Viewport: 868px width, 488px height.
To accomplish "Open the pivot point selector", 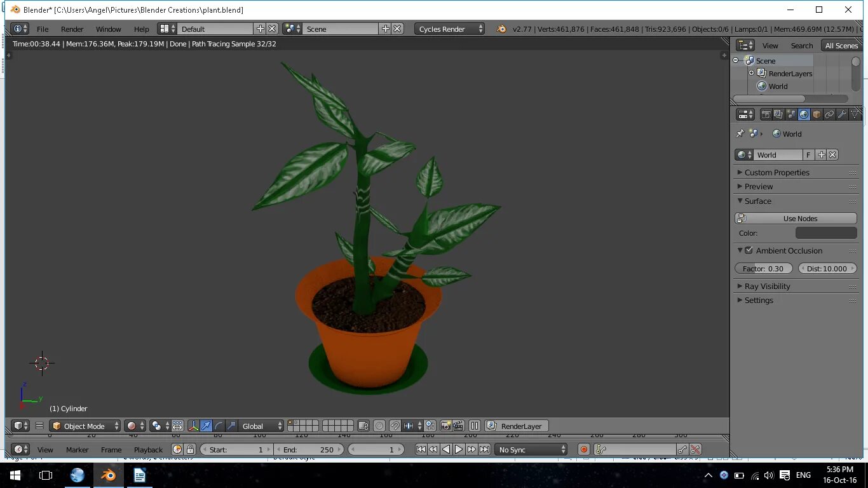I will tap(160, 426).
